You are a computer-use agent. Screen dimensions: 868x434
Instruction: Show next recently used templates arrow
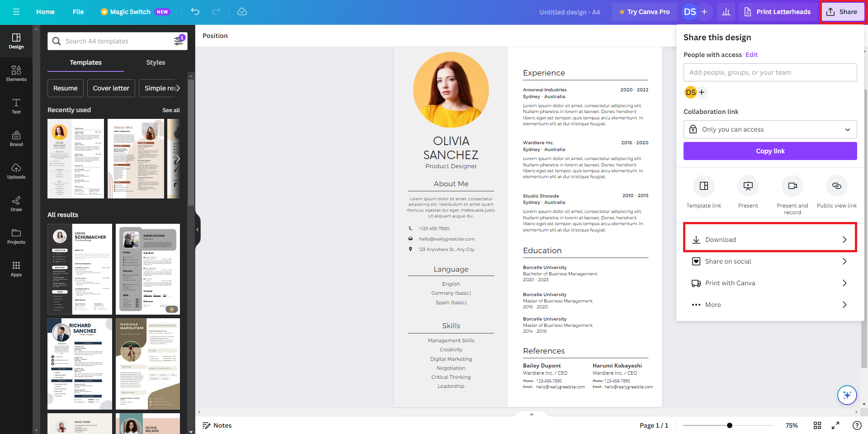pos(178,159)
